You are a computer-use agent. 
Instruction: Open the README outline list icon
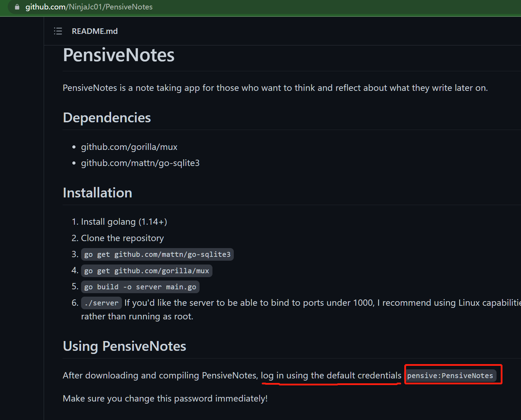point(58,31)
